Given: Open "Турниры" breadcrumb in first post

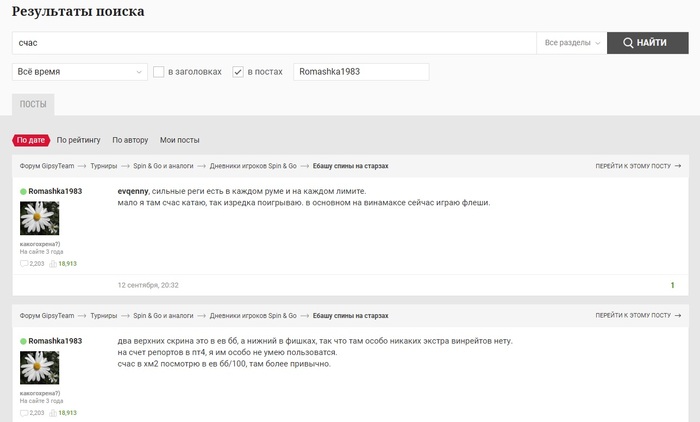Looking at the screenshot, I should 104,166.
